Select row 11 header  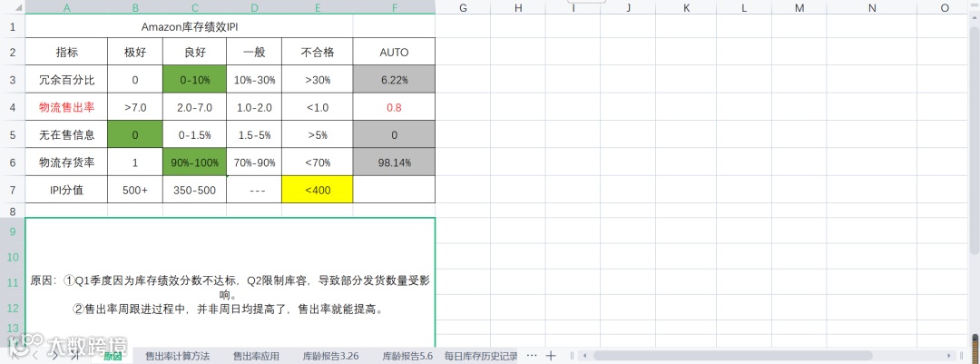(13, 282)
